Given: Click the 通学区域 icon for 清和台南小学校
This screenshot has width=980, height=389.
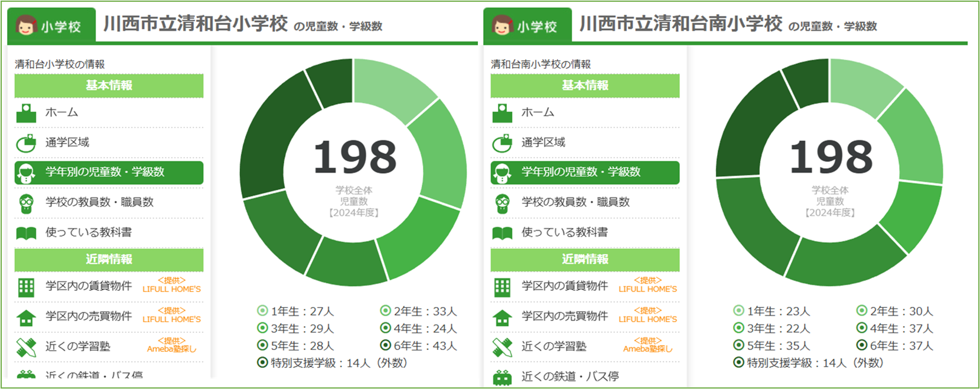Looking at the screenshot, I should [502, 142].
